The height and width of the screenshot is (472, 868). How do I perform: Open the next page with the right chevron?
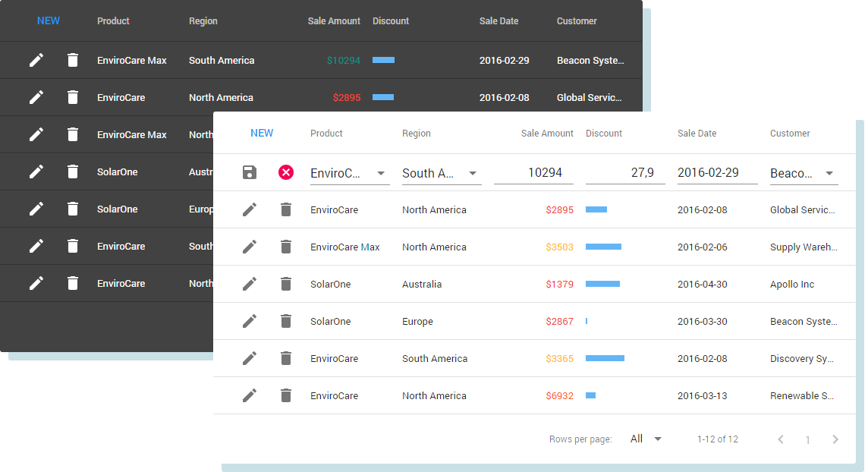835,439
